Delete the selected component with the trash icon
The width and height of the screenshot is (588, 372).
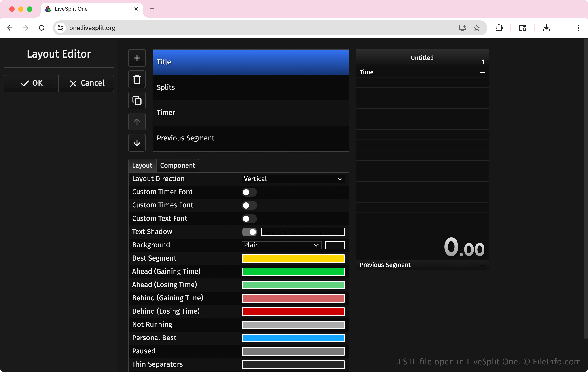[x=137, y=79]
